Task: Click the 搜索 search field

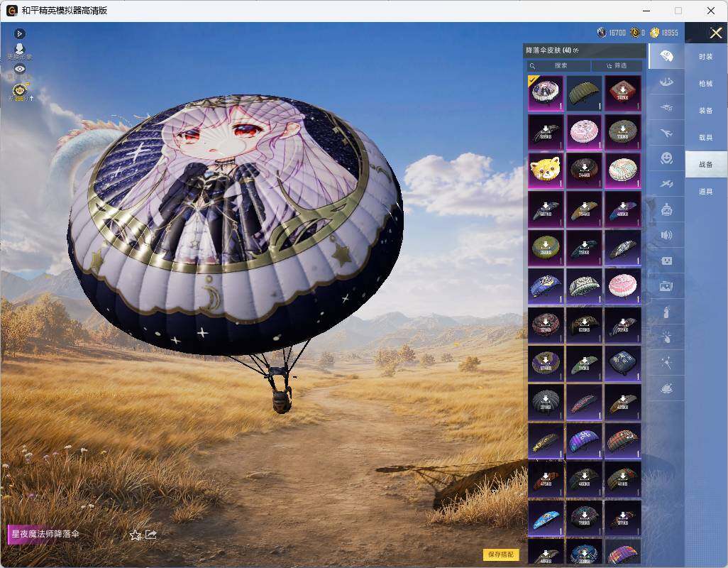Action: coord(558,66)
